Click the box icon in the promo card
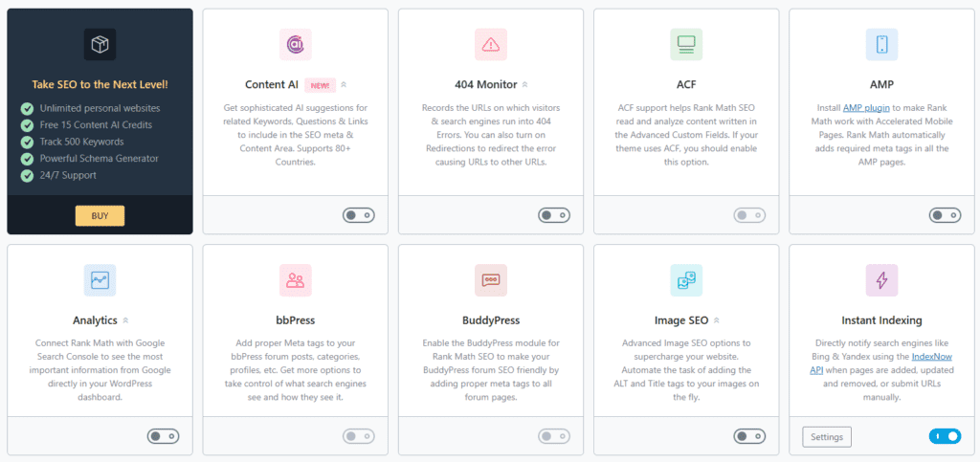The image size is (980, 462). pos(100,45)
